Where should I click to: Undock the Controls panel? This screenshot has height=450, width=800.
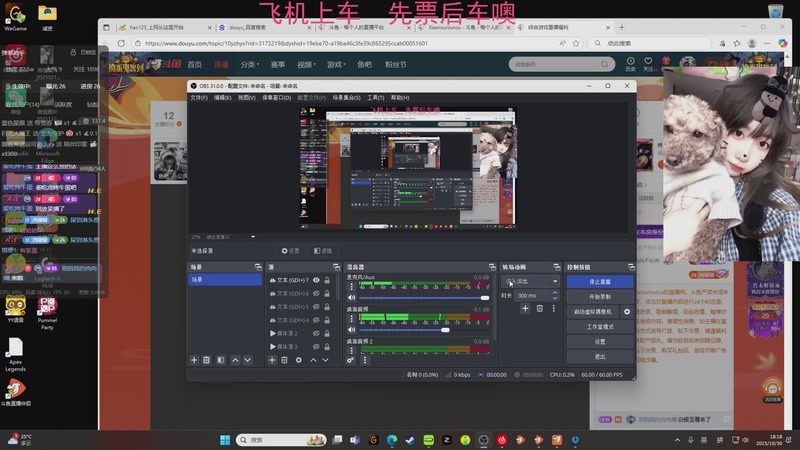point(631,267)
